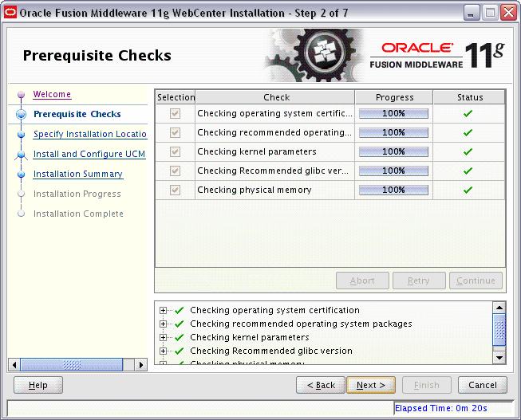The height and width of the screenshot is (420, 521).
Task: Click the Selection column header
Action: 176,97
